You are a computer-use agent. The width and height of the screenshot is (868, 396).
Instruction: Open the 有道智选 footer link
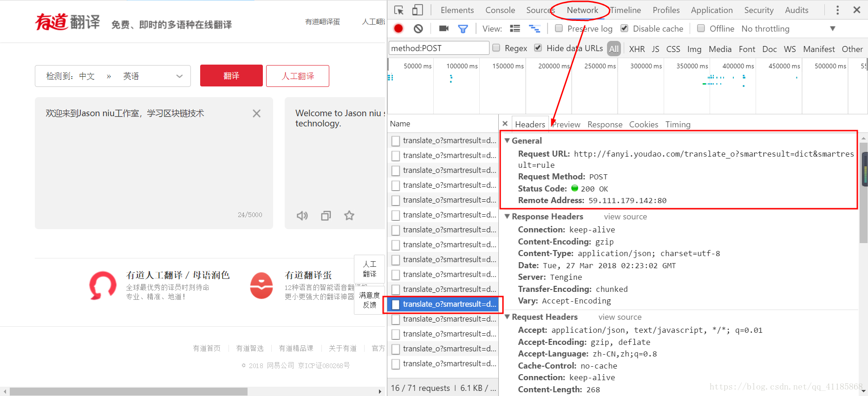pyautogui.click(x=250, y=348)
